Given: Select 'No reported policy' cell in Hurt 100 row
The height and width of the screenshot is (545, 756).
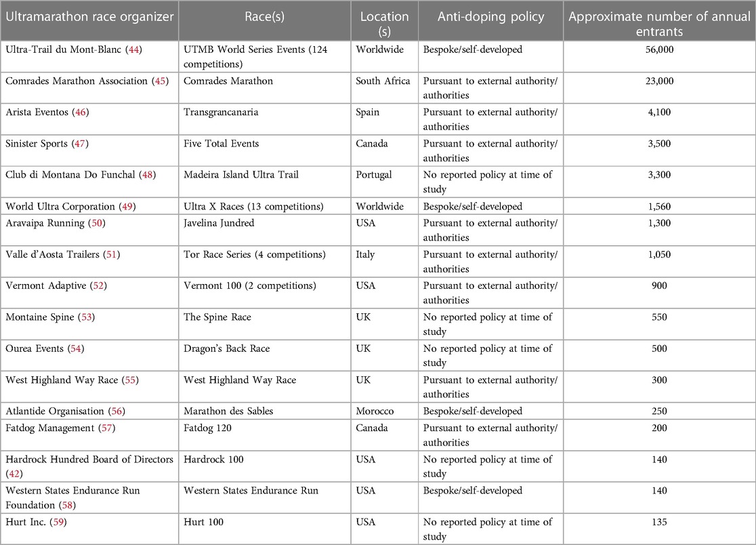Looking at the screenshot, I should click(491, 529).
